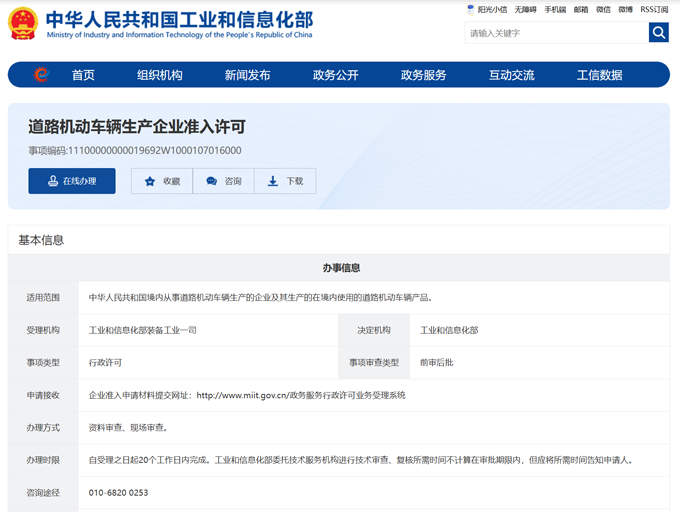Click the 受理机构 row label
The height and width of the screenshot is (512, 680).
(43, 330)
